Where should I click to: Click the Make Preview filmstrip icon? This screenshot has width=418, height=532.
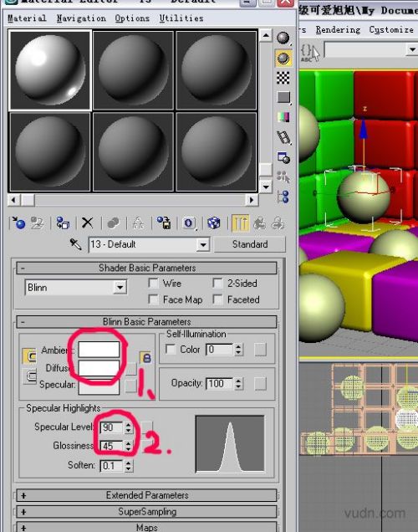click(283, 137)
